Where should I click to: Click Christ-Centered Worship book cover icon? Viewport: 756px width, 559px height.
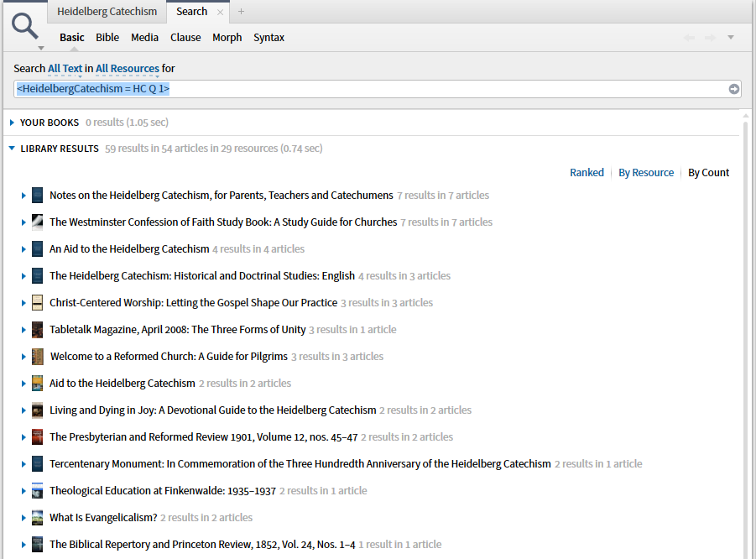click(x=37, y=302)
